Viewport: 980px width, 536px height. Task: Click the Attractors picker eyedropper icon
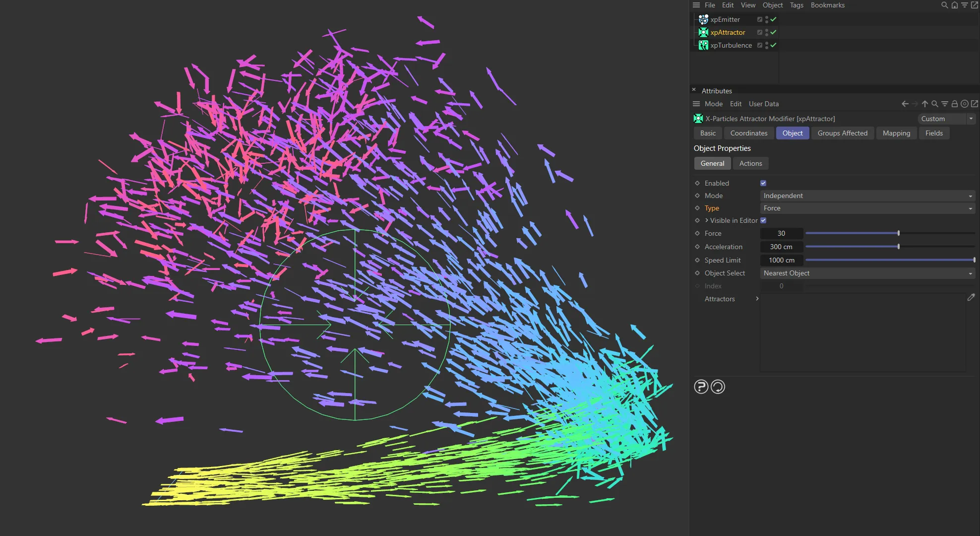click(x=971, y=297)
